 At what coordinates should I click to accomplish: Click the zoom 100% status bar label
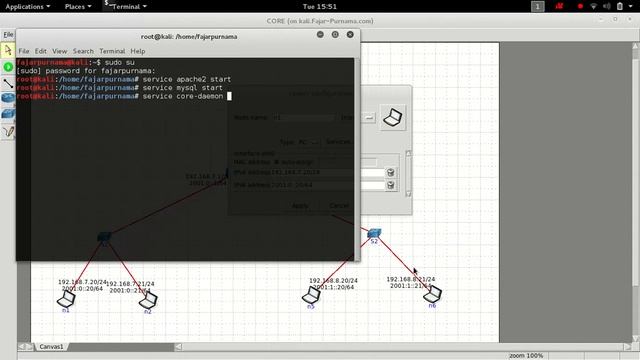(526, 356)
